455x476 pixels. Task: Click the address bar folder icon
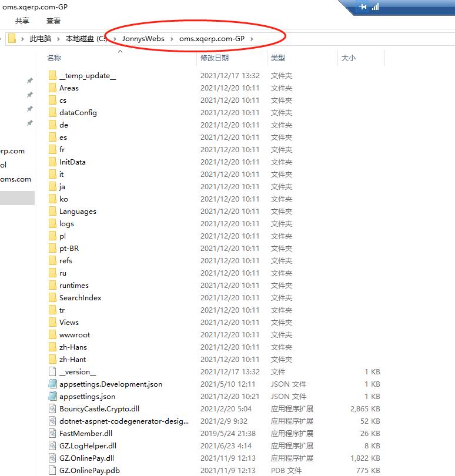pyautogui.click(x=11, y=39)
